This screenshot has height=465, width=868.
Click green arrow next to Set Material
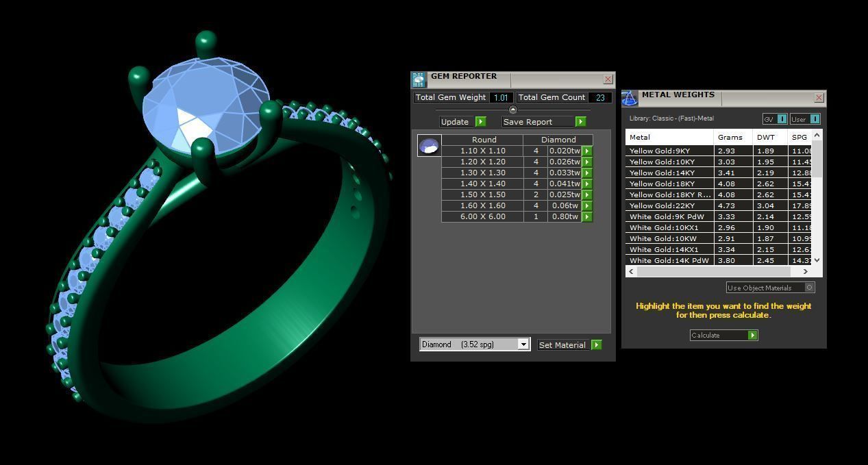tap(596, 345)
